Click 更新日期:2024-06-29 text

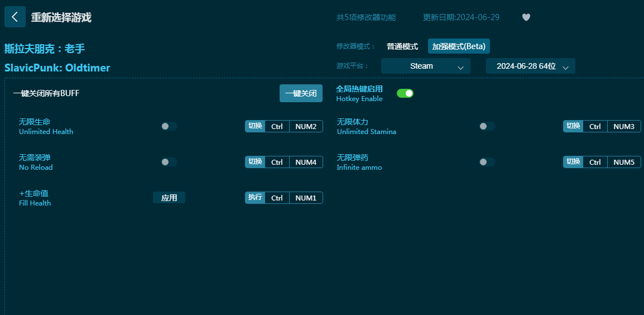461,17
